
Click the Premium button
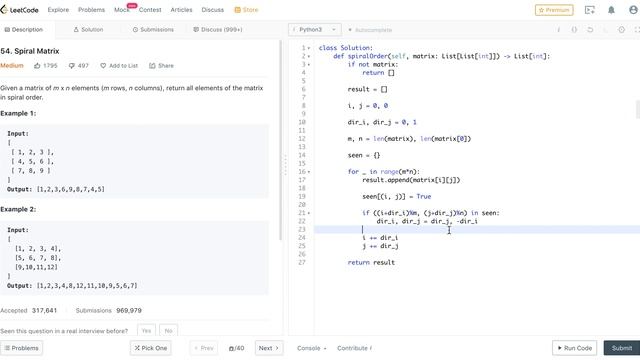(x=554, y=10)
